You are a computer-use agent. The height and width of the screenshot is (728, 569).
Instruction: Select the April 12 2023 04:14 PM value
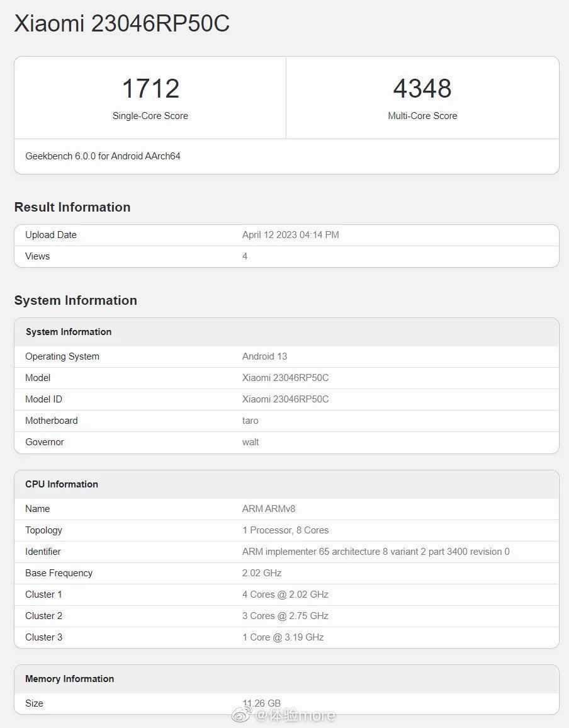(x=291, y=235)
